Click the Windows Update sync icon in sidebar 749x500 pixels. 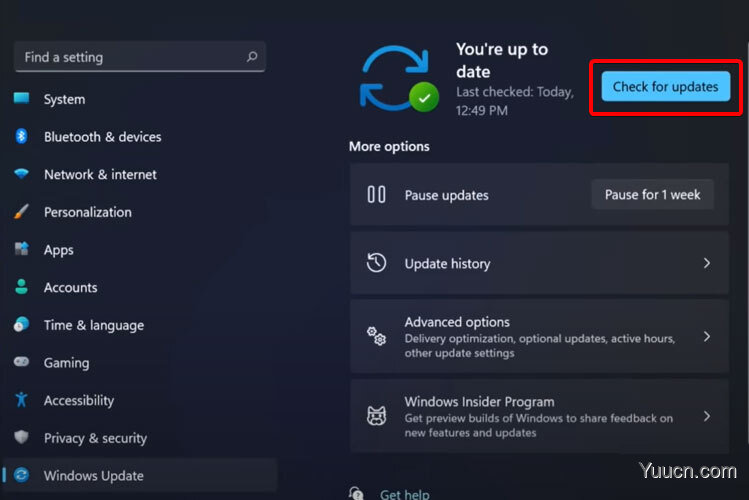(21, 475)
